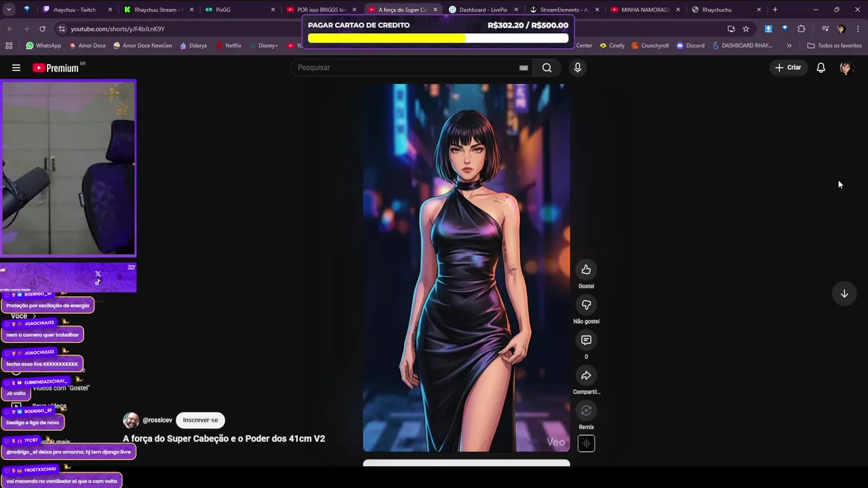View site information icon in address bar

pyautogui.click(x=62, y=29)
